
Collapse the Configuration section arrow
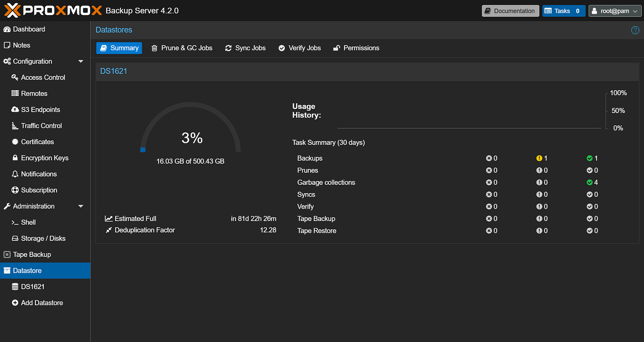81,62
